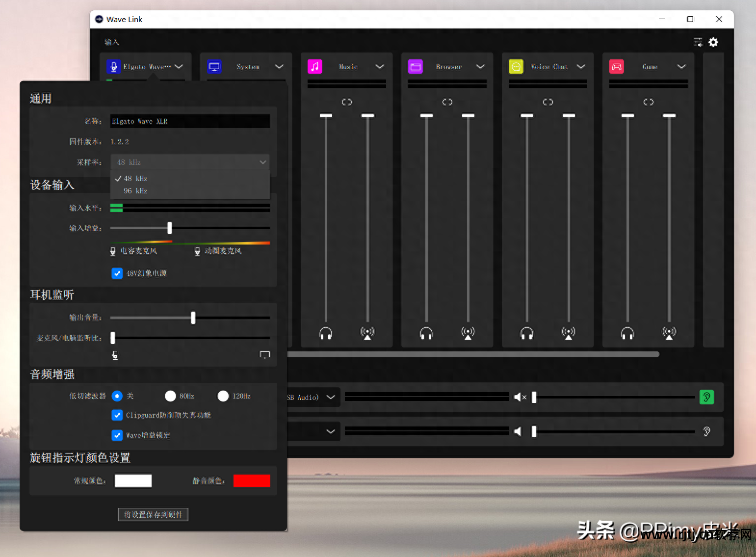Click the 输出音量 volume slider handle

(193, 318)
